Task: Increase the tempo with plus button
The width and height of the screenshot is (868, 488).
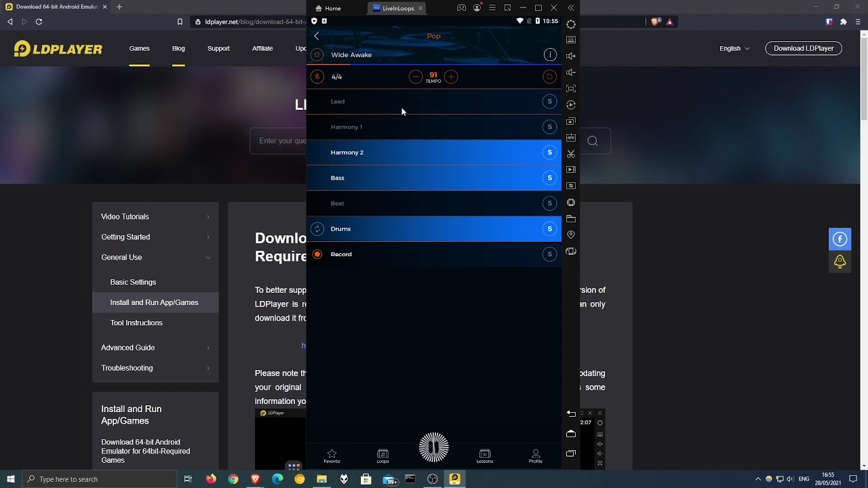Action: (451, 77)
